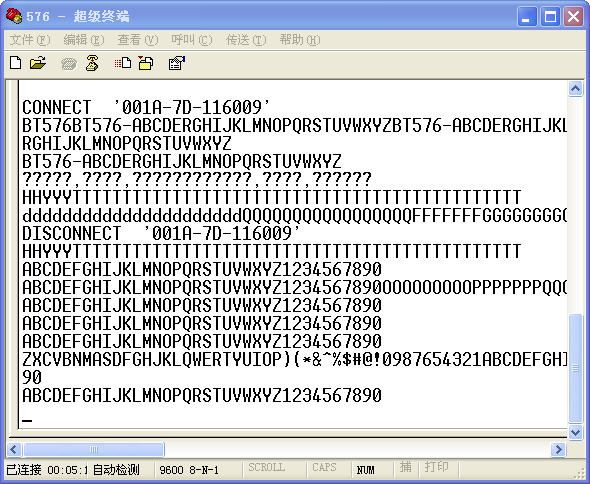Open the 呼叫(C) menu
The height and width of the screenshot is (484, 590).
[x=192, y=40]
